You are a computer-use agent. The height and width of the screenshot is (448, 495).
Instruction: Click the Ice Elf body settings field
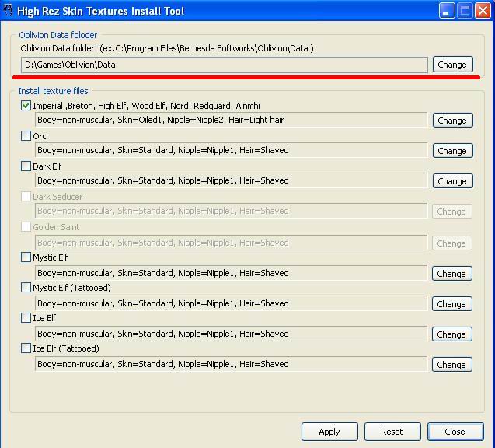[x=231, y=334]
